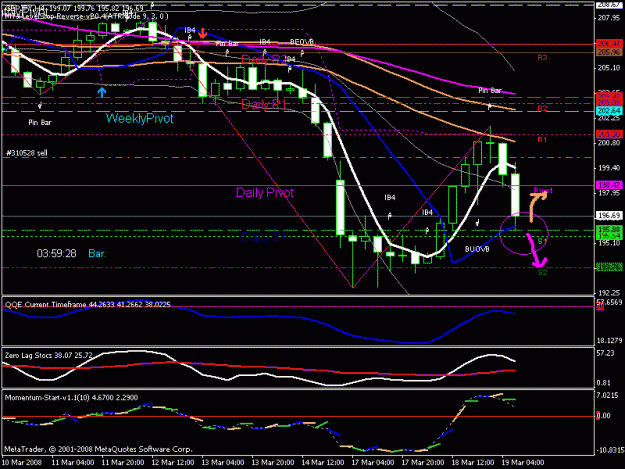
Task: Click the 207.95 price axis value
Action: pos(609,18)
